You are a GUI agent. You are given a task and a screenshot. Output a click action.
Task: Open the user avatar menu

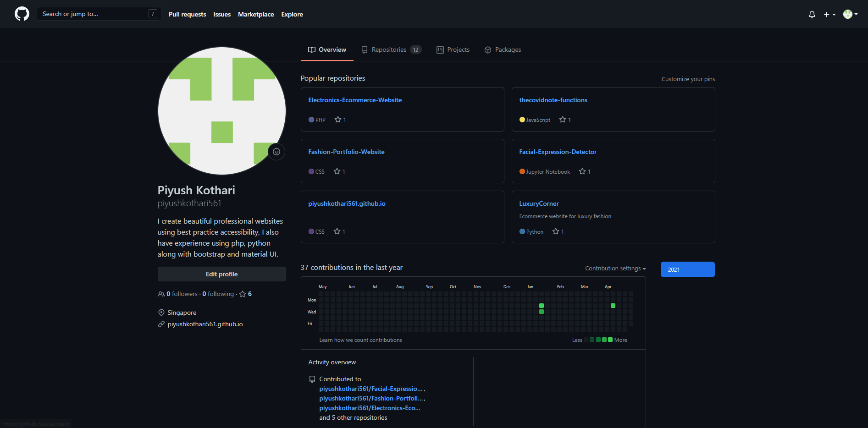(x=850, y=14)
